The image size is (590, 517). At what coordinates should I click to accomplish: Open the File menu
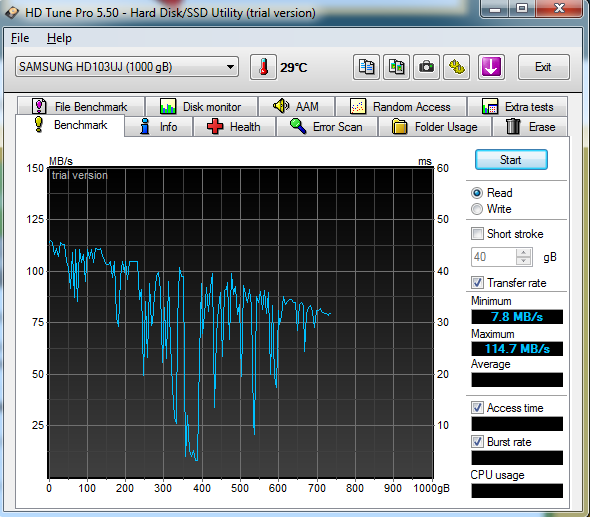point(20,38)
